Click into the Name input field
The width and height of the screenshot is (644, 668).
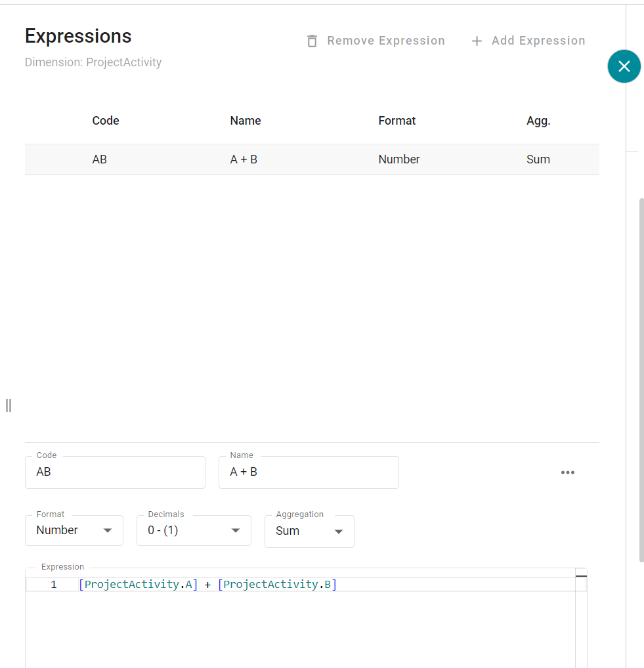pyautogui.click(x=309, y=472)
